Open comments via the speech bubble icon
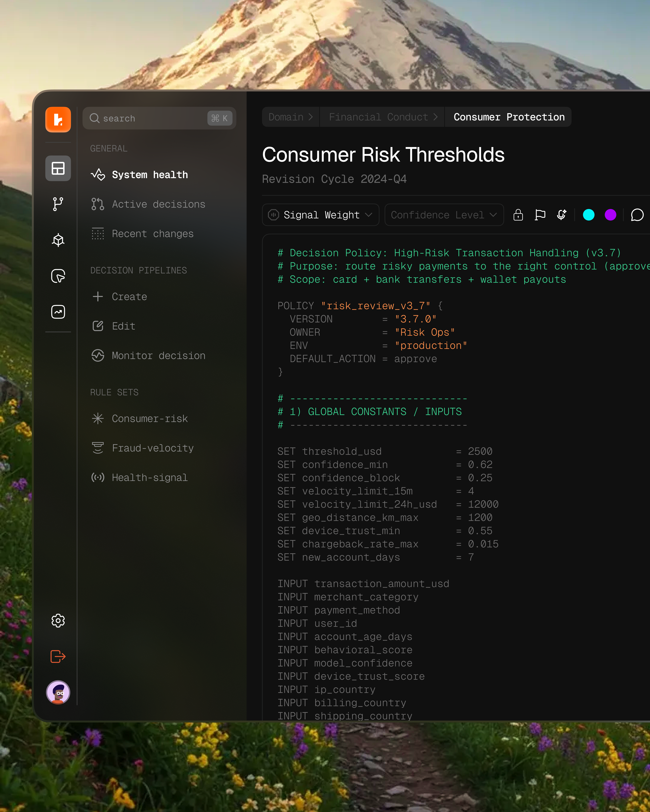Image resolution: width=650 pixels, height=812 pixels. point(637,215)
